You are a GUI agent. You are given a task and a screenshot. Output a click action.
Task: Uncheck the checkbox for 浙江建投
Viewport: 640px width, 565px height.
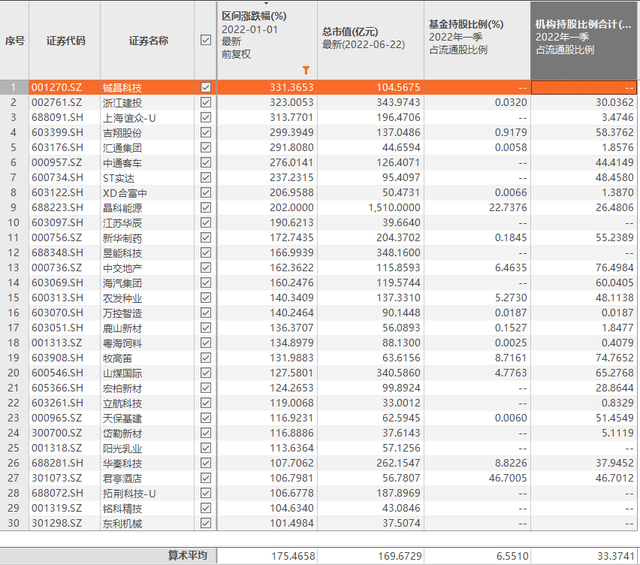[206, 102]
